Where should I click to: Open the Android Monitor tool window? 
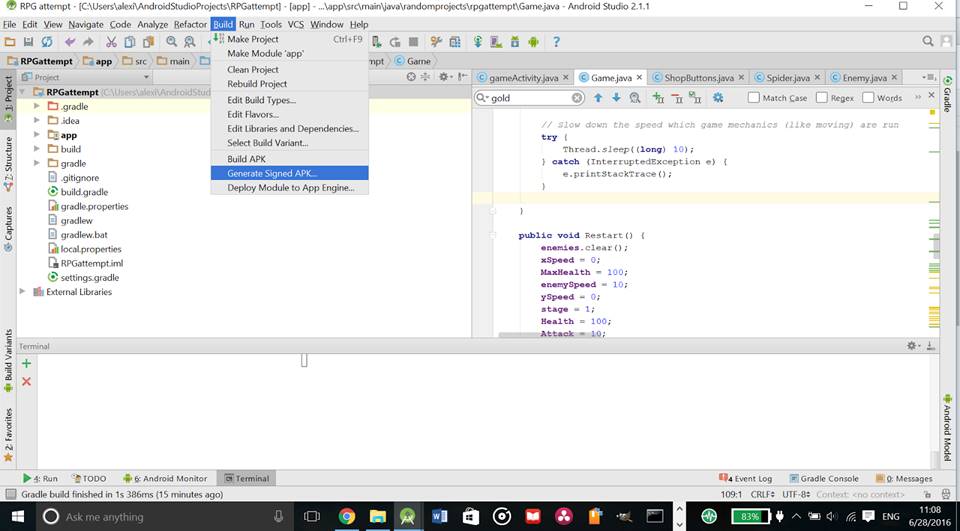pyautogui.click(x=165, y=478)
